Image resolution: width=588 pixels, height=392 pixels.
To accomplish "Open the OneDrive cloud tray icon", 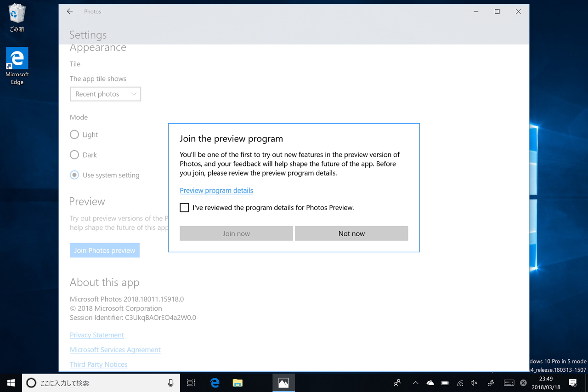I will (430, 383).
